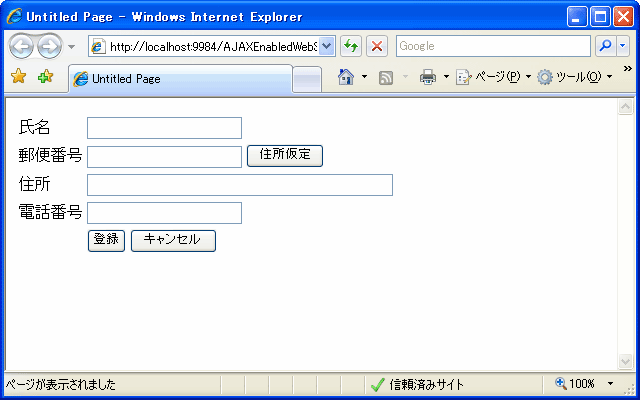
Task: Open the ページ(P) menu
Action: click(493, 77)
